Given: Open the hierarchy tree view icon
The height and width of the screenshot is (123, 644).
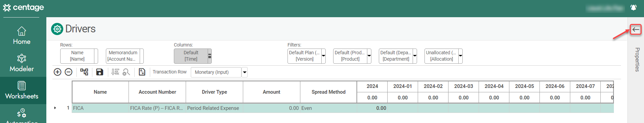Looking at the screenshot, I should (x=84, y=72).
